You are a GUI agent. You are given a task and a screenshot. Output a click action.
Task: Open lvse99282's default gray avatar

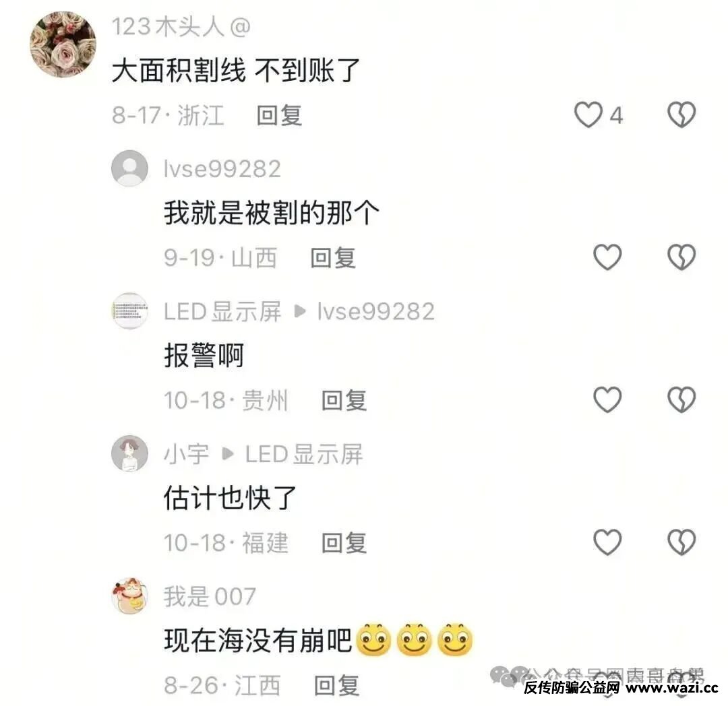129,168
